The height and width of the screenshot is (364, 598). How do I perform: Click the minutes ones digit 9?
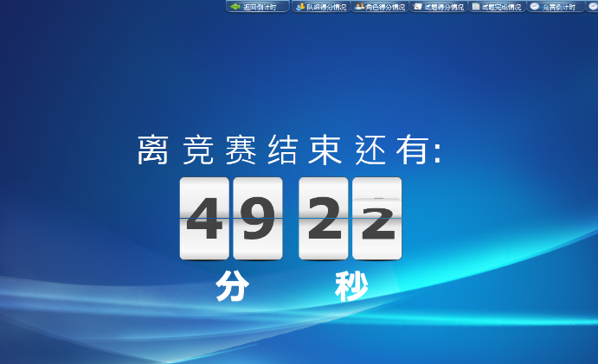click(x=258, y=219)
